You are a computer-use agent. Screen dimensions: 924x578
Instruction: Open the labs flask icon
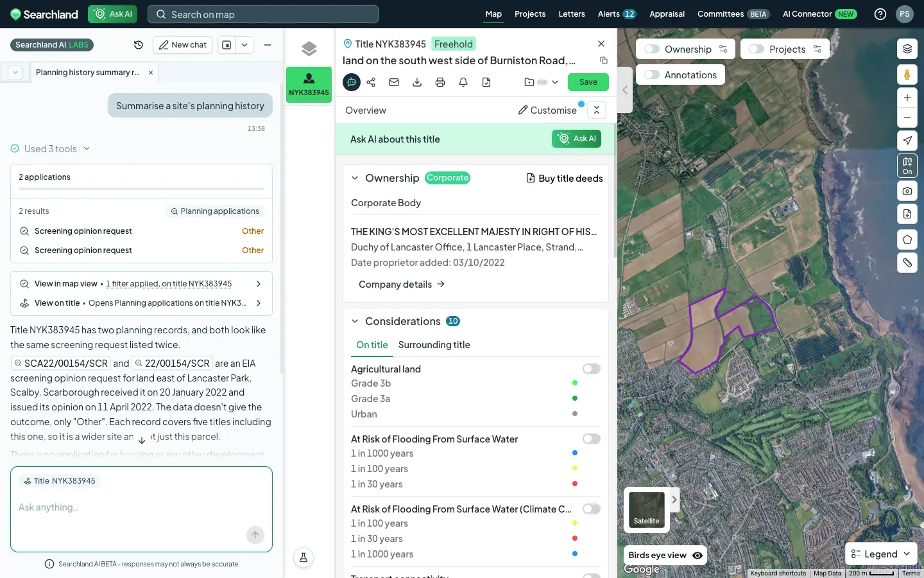(x=304, y=557)
